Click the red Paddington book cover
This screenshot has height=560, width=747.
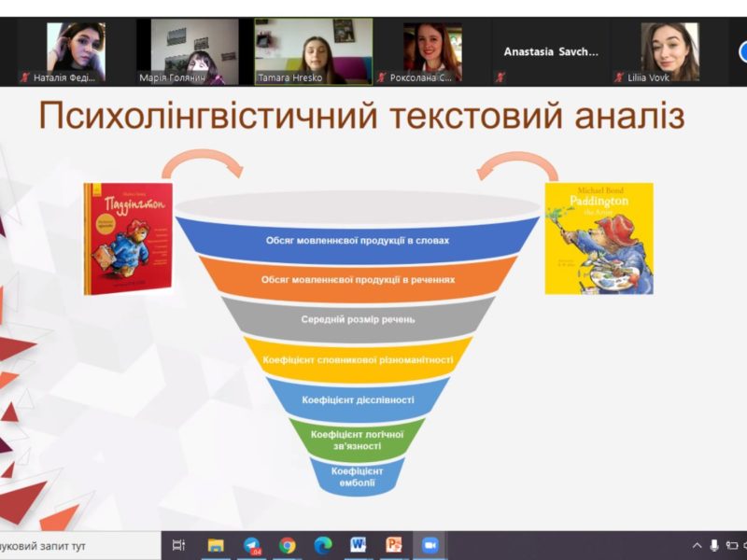pyautogui.click(x=128, y=238)
